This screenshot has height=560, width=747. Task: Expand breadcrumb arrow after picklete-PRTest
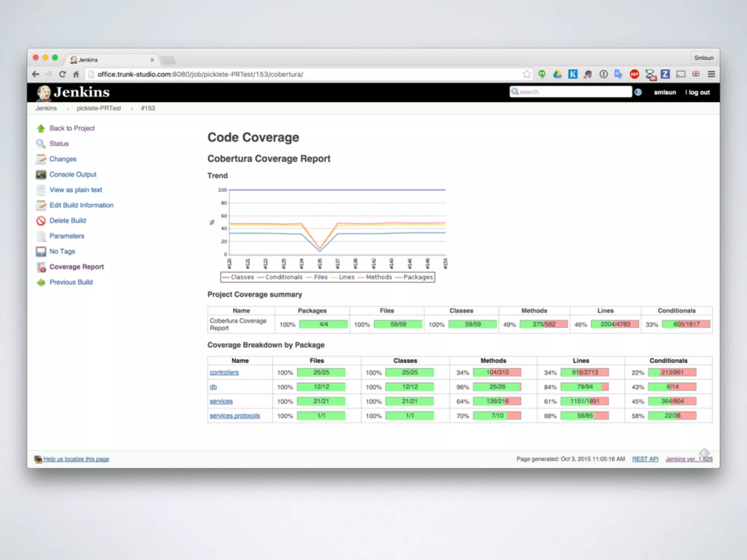point(132,109)
